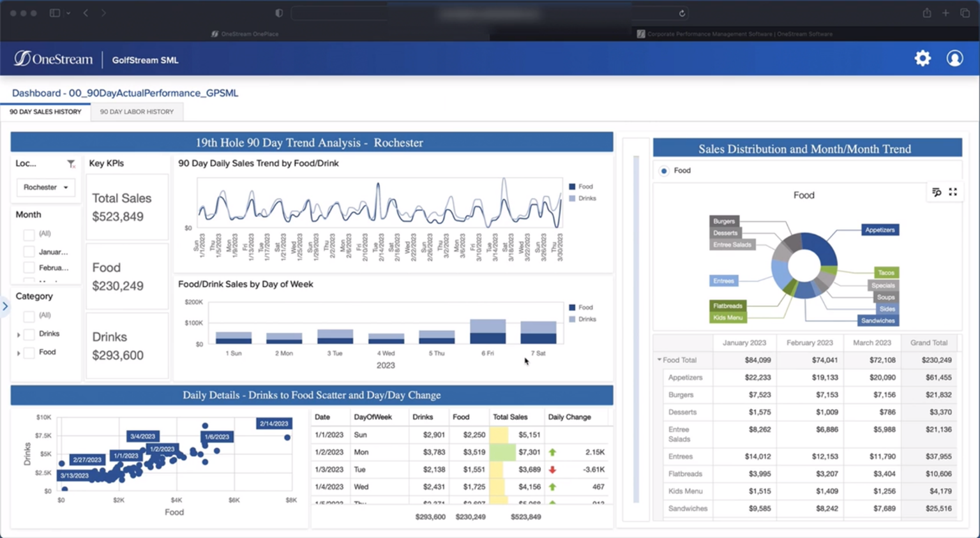Viewport: 980px width, 538px height.
Task: Click the Entrees row in sales table
Action: [x=809, y=456]
